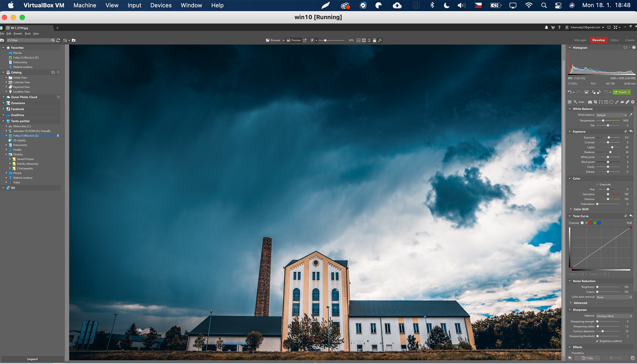
Task: Enable the Grayscale checkbox in Color
Action: pos(597,184)
